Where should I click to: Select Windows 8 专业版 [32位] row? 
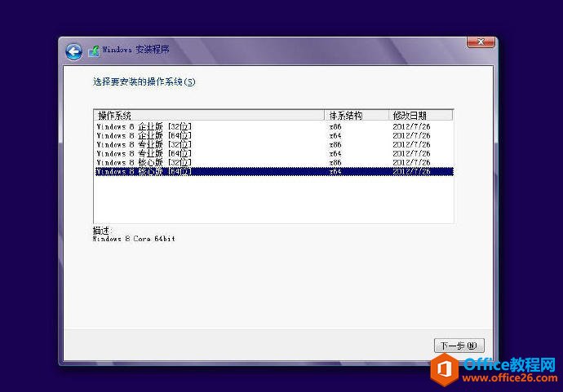click(273, 144)
